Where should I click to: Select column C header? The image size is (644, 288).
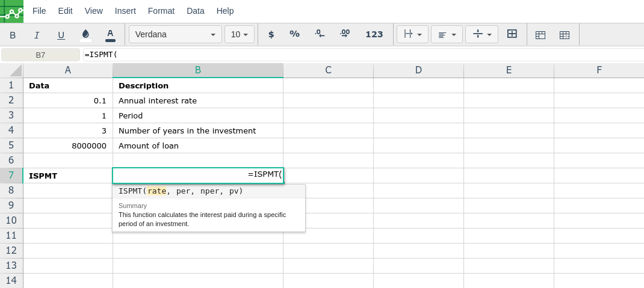(x=328, y=70)
